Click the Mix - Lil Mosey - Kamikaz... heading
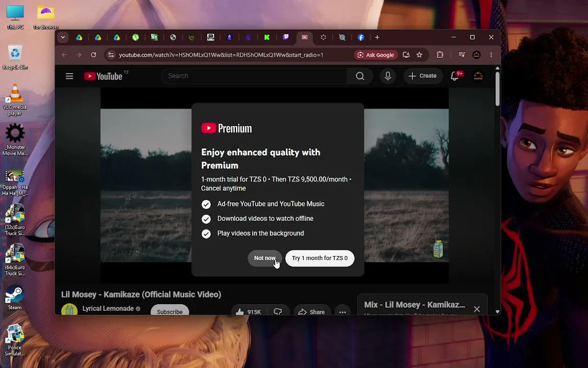The image size is (588, 368). 414,305
